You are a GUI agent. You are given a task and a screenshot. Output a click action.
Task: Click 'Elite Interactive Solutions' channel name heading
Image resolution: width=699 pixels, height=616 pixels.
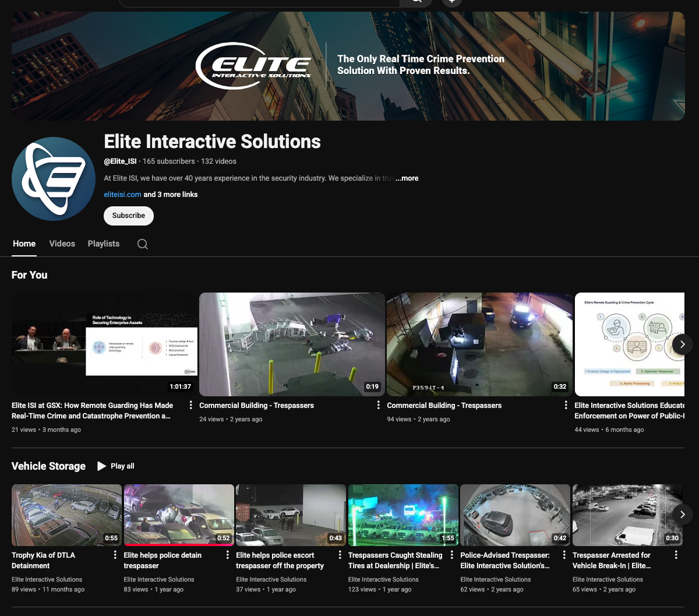[x=212, y=142]
